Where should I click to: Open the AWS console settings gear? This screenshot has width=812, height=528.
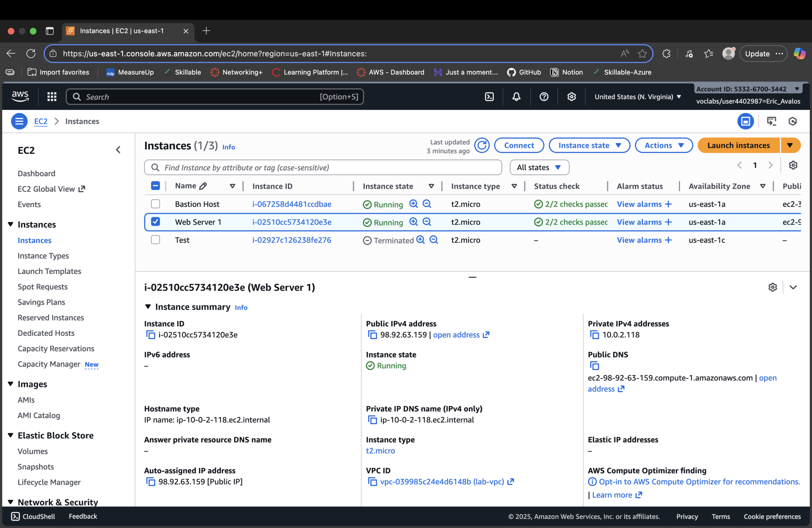pyautogui.click(x=572, y=96)
